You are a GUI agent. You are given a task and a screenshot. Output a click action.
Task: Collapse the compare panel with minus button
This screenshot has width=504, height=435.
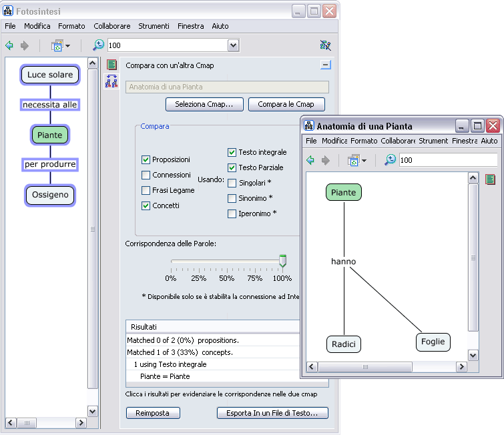click(x=325, y=65)
